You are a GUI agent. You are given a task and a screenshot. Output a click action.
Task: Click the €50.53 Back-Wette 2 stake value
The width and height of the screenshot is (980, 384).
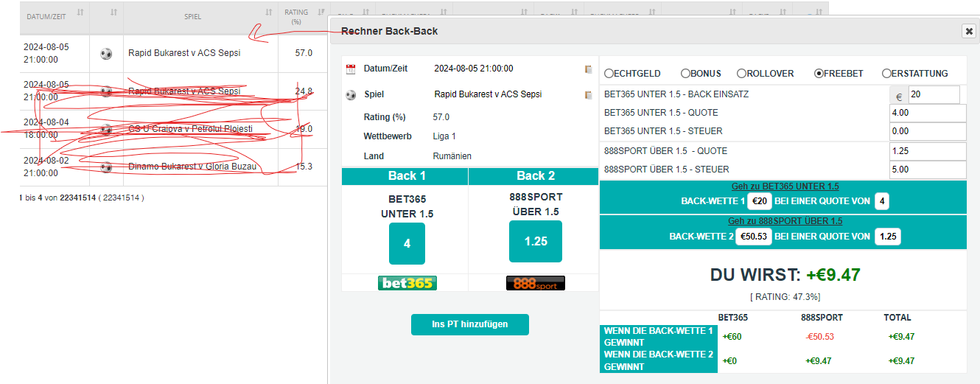tap(753, 237)
